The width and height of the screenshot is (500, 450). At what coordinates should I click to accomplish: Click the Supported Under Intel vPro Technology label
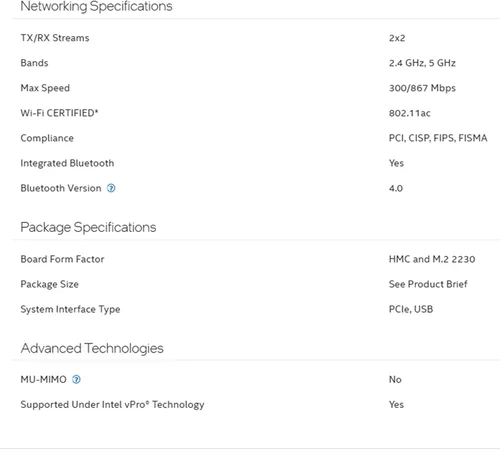tap(112, 404)
